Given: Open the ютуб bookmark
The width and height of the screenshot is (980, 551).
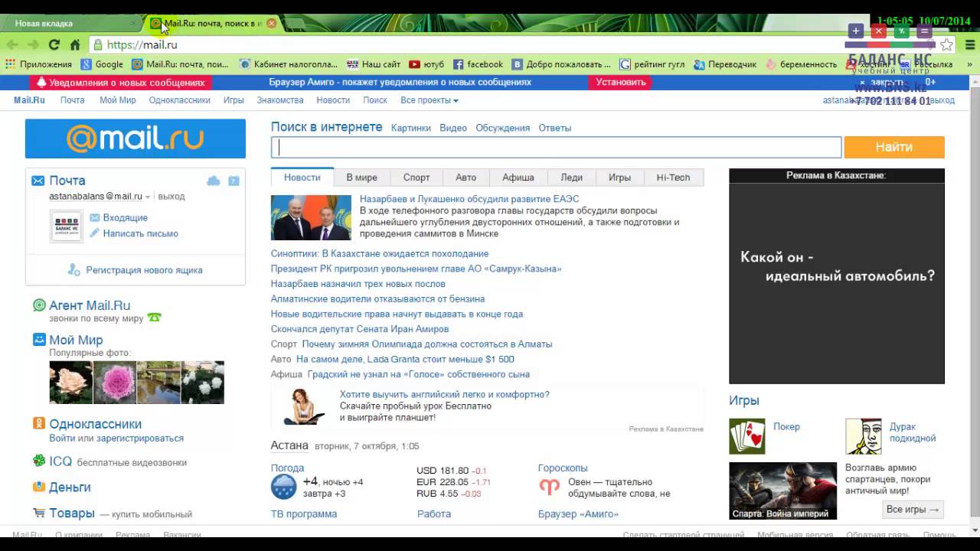Looking at the screenshot, I should pyautogui.click(x=426, y=64).
